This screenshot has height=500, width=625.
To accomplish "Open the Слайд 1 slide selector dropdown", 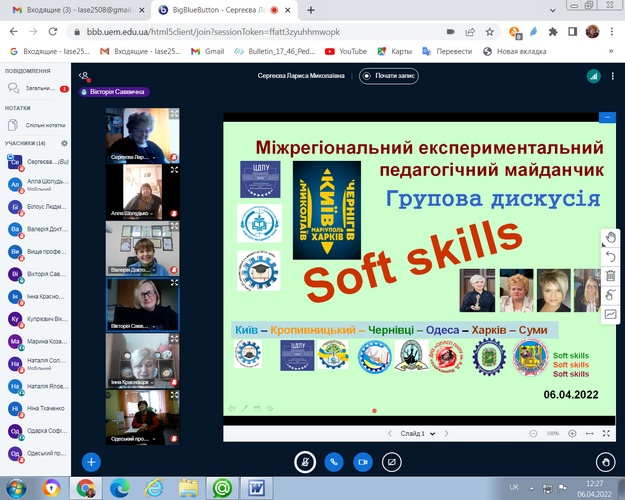I will pos(427,433).
